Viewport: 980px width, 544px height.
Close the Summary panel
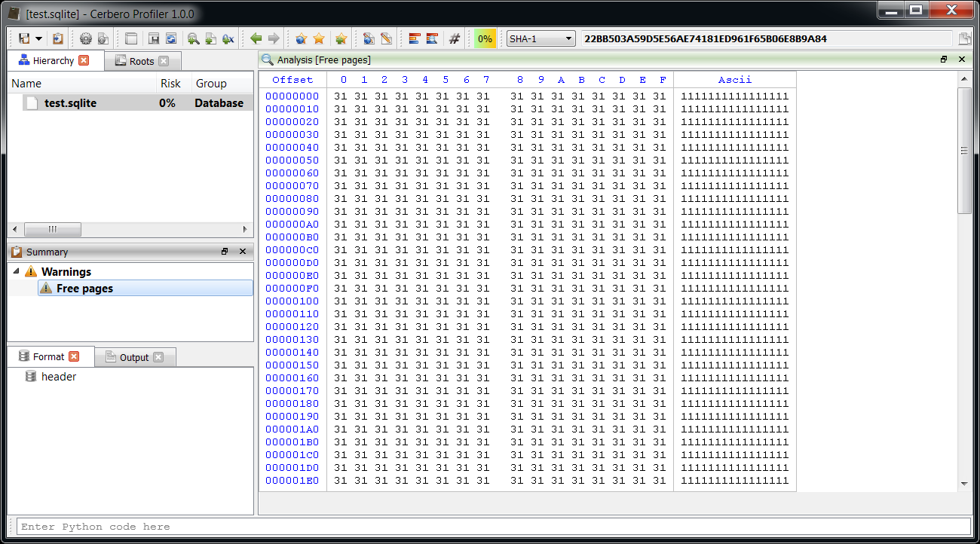click(x=243, y=252)
